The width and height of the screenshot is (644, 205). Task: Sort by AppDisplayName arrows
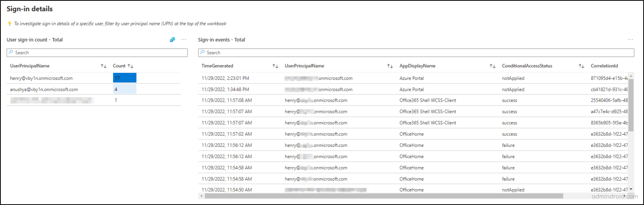[493, 66]
